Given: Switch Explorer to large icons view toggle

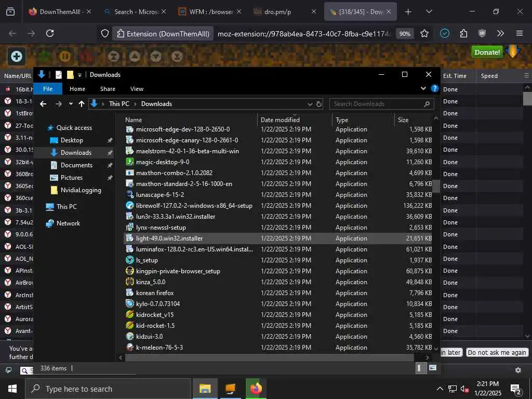Looking at the screenshot, I should pos(433,368).
